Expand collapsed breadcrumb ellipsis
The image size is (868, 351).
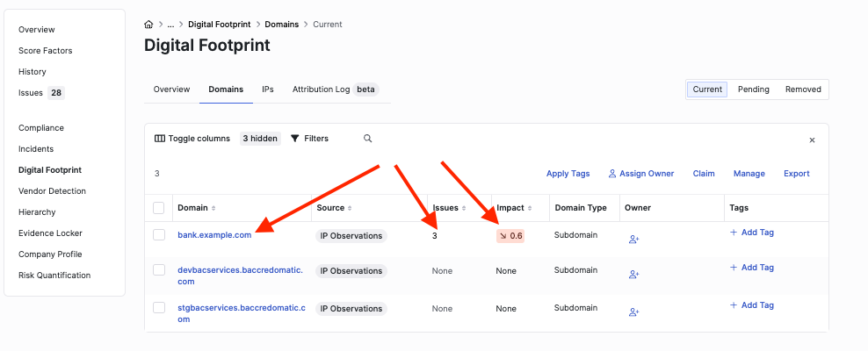(x=170, y=25)
